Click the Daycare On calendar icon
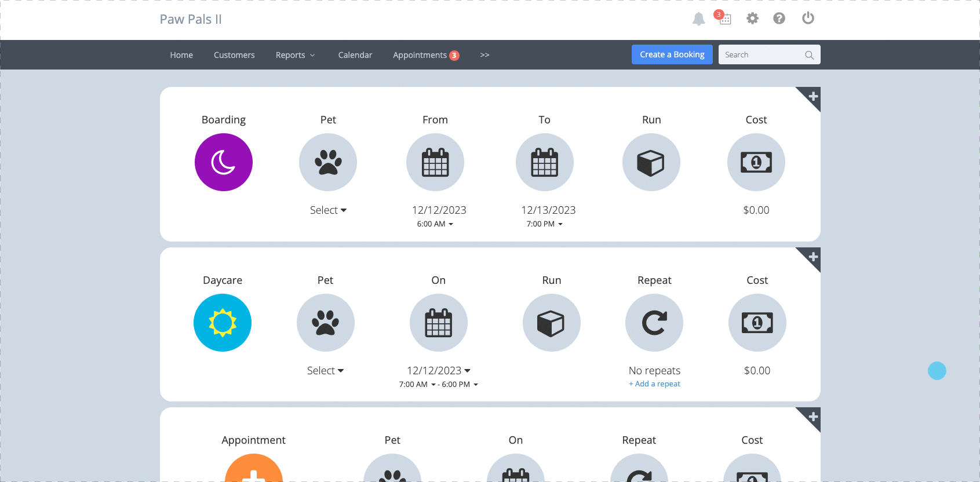980x482 pixels. tap(439, 323)
